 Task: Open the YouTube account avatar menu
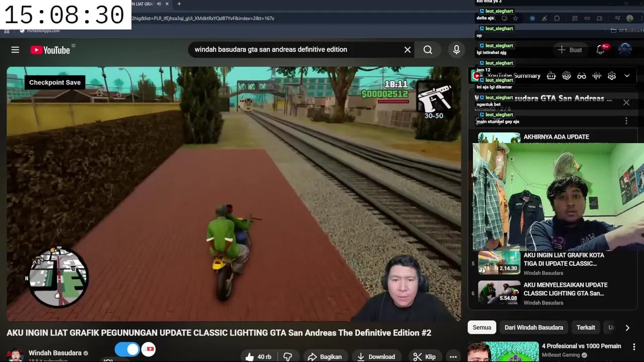[x=625, y=49]
